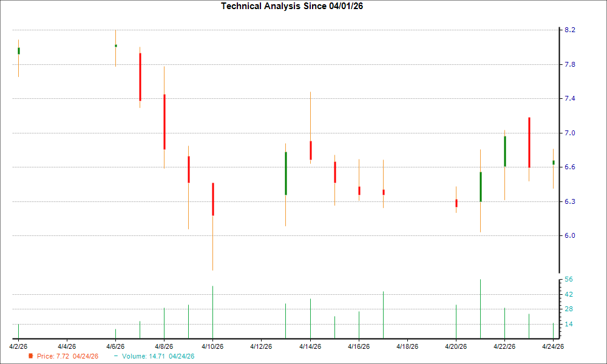The image size is (607, 364).
Task: Click the 14 volume axis label
Action: (x=569, y=324)
